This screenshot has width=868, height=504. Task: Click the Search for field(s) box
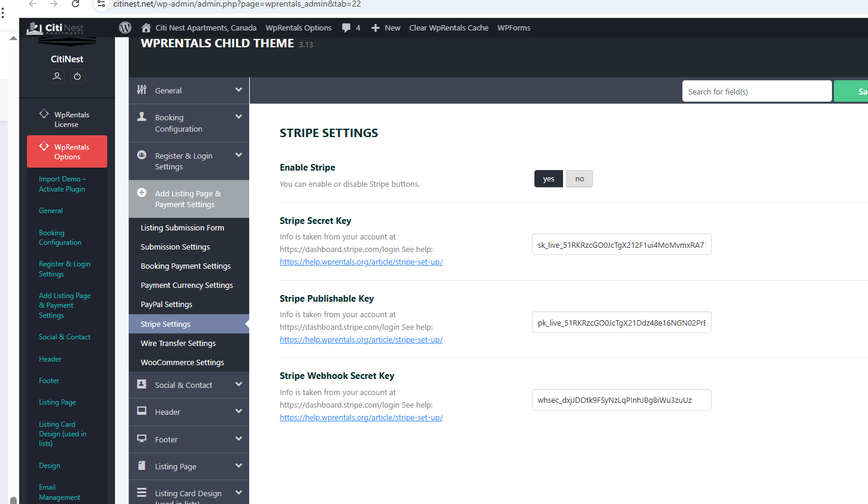[757, 91]
